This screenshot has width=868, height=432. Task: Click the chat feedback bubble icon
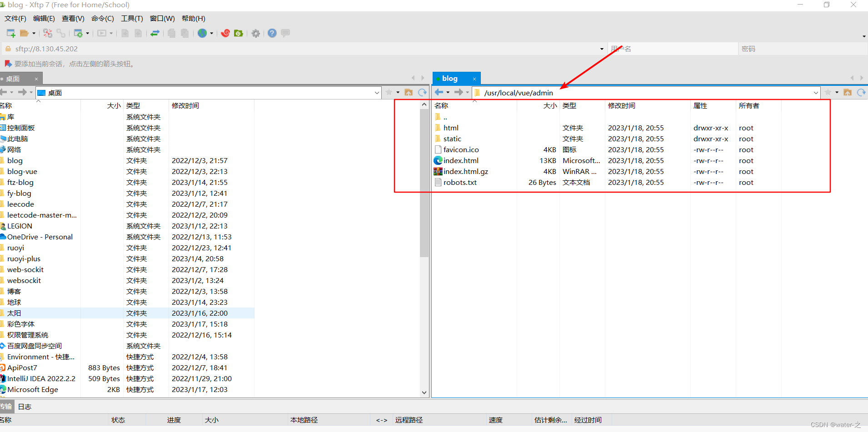285,33
